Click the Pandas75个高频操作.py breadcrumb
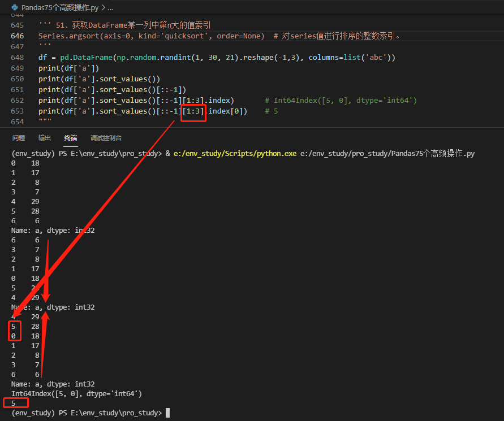 [60, 8]
